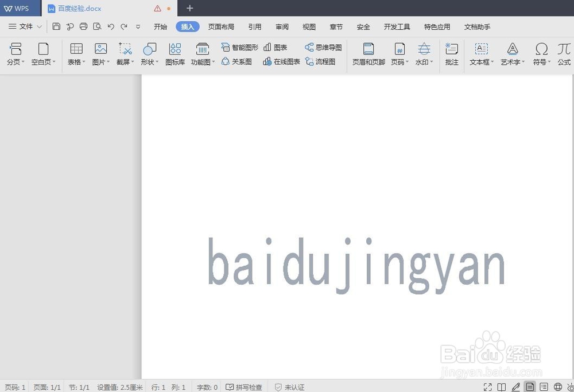This screenshot has width=574, height=392.
Task: Open the 文件 menu dropdown arrow
Action: pyautogui.click(x=39, y=26)
